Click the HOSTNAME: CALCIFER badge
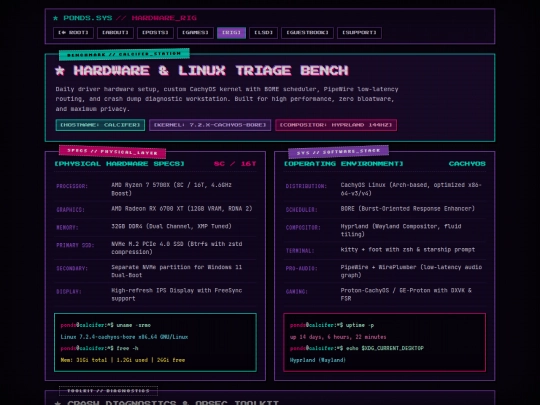Image resolution: width=540 pixels, height=405 pixels. pos(100,125)
